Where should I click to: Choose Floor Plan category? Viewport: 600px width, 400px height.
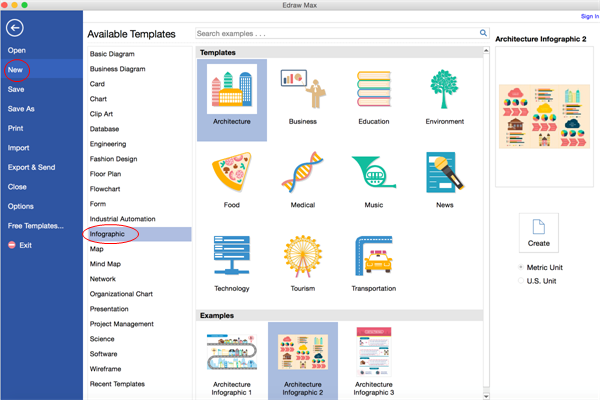(x=106, y=174)
